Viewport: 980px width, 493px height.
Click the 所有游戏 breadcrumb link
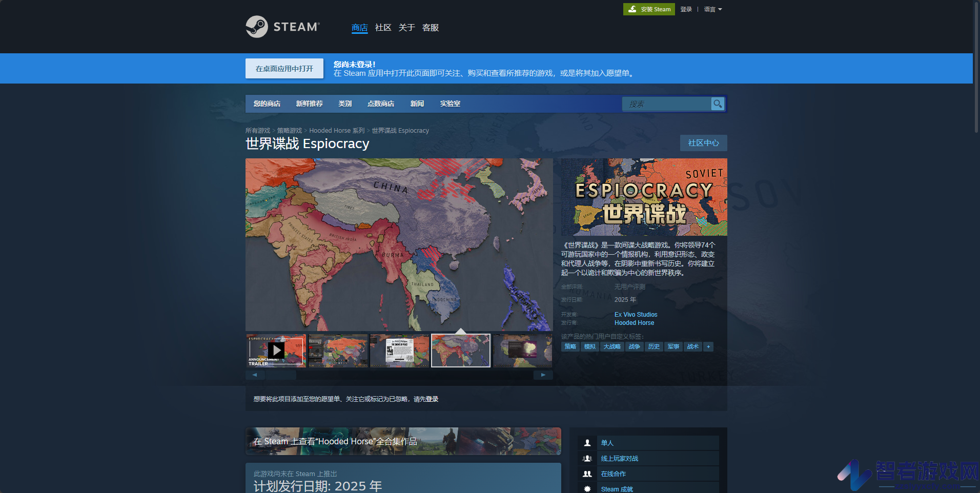(x=258, y=131)
